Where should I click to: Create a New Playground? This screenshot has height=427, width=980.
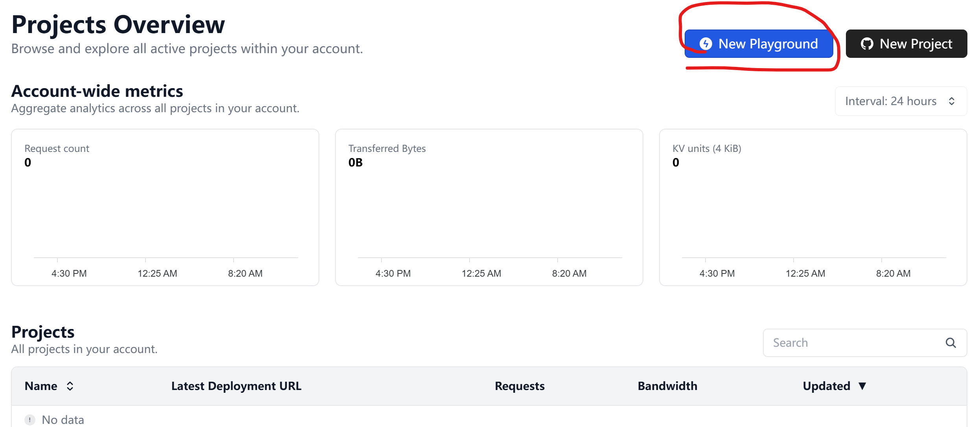759,44
